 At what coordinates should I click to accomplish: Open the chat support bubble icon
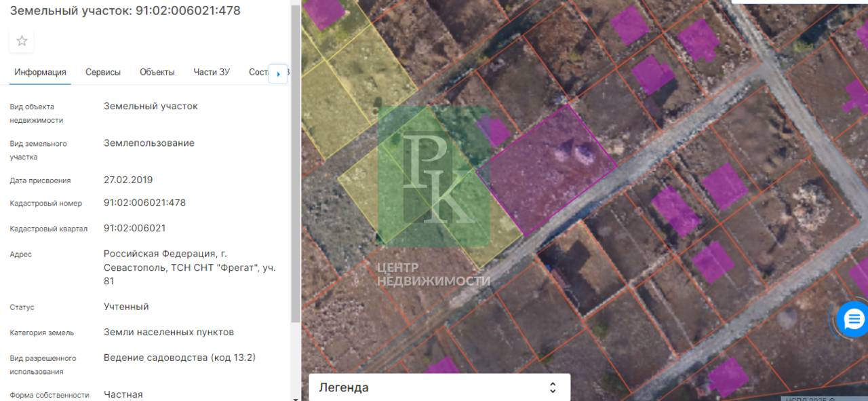(x=852, y=319)
